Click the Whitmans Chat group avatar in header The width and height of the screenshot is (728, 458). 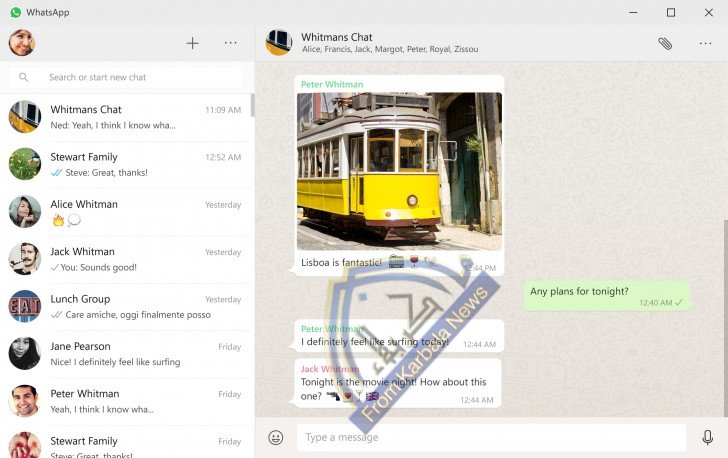278,42
